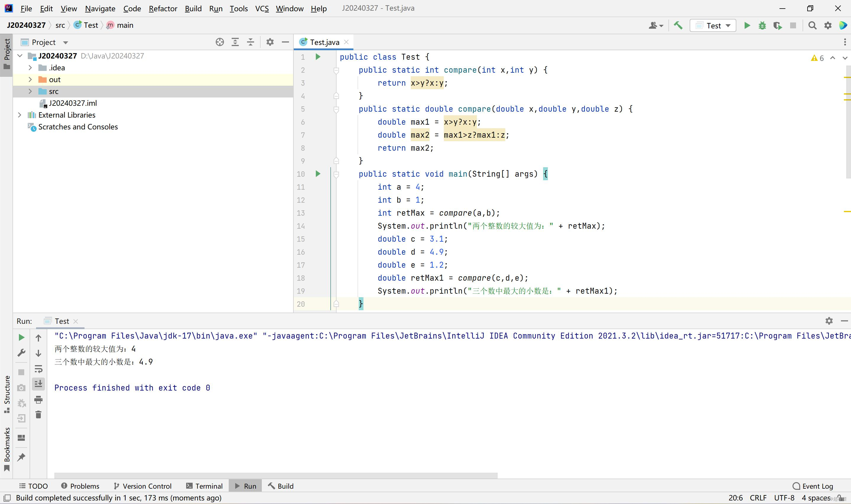Click the Problems tool window button
This screenshot has width=851, height=504.
pyautogui.click(x=80, y=486)
